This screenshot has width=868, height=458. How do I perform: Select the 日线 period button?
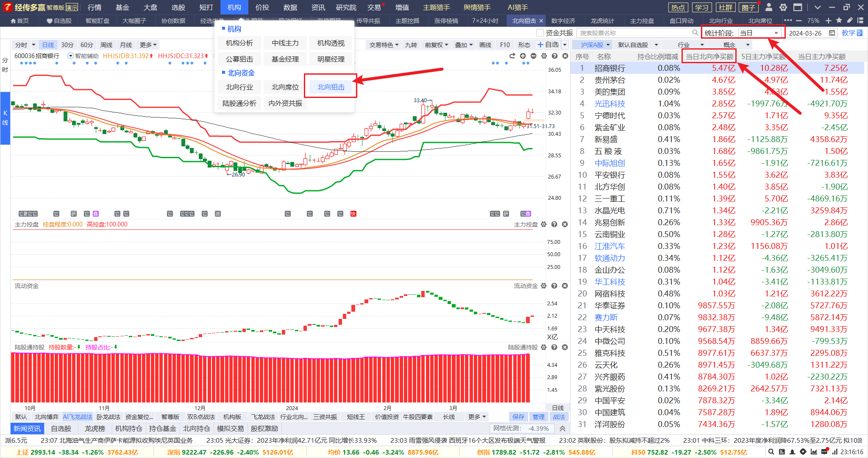(x=48, y=45)
